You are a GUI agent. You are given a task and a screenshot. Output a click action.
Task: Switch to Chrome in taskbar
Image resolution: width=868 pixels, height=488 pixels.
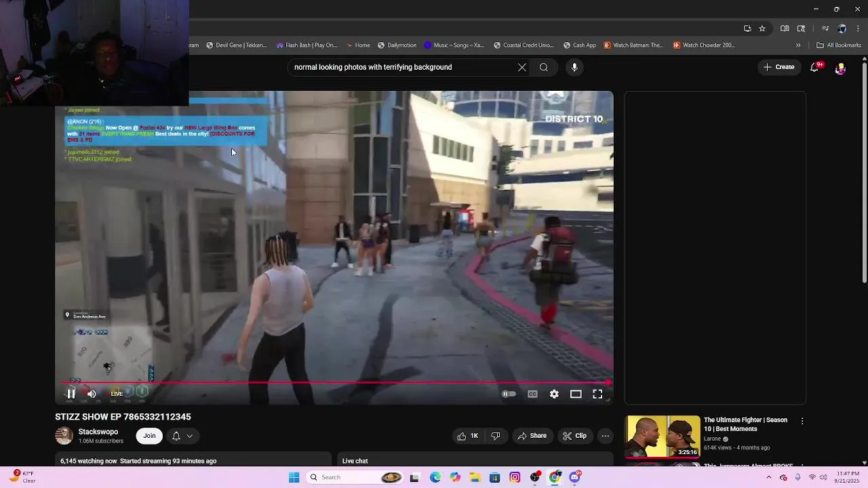pos(555,477)
